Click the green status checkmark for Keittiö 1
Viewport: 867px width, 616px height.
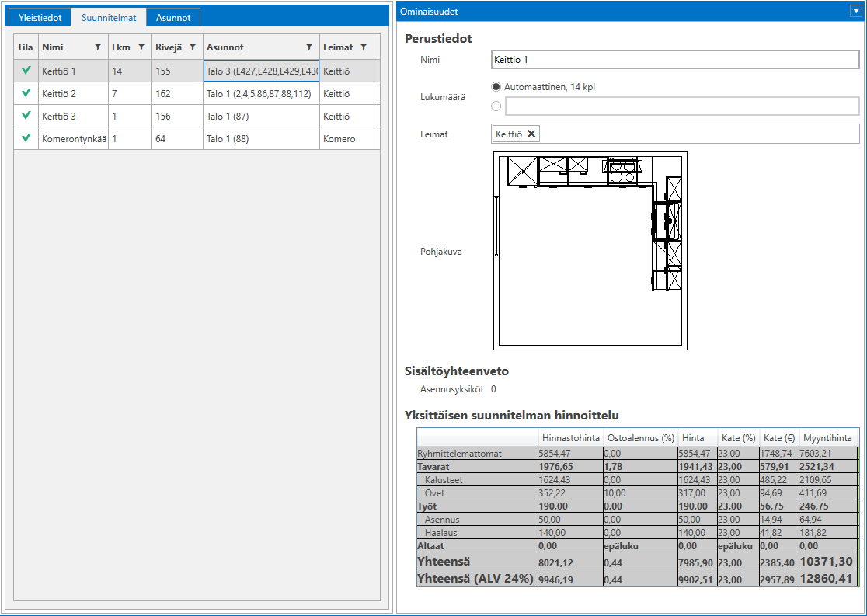[x=26, y=71]
